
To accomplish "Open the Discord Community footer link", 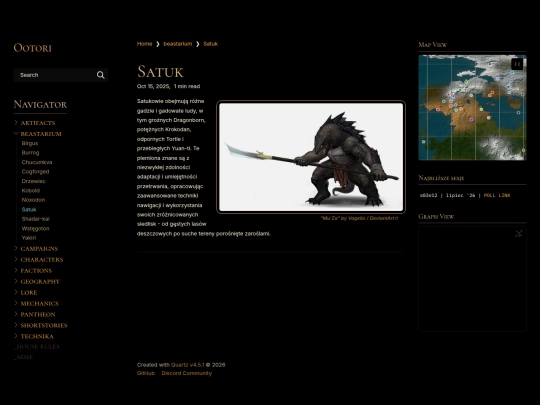I will pos(187,373).
